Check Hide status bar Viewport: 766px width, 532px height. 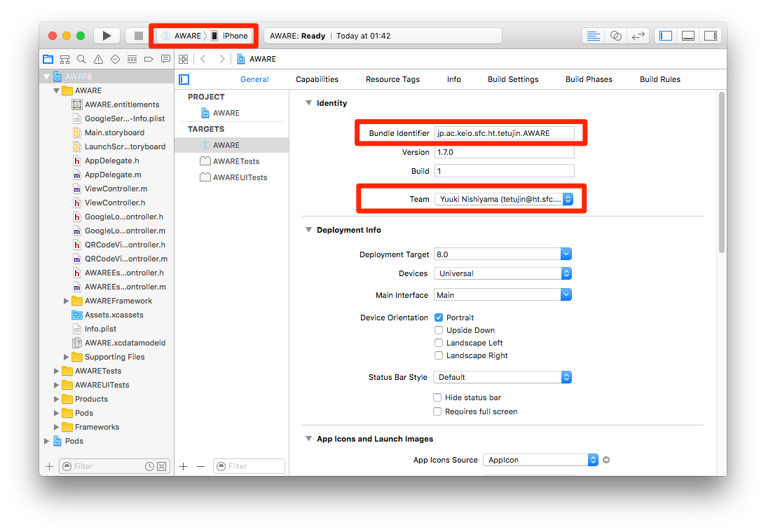437,397
